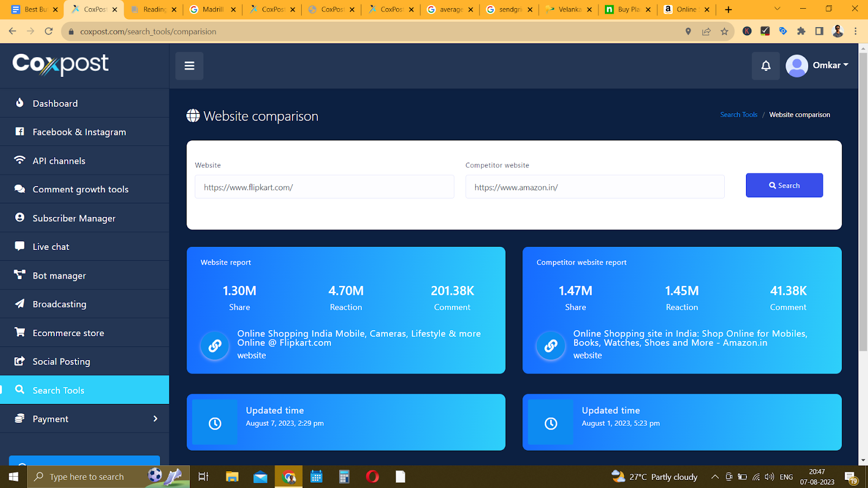Open the Amazon.in website title link

tap(690, 338)
